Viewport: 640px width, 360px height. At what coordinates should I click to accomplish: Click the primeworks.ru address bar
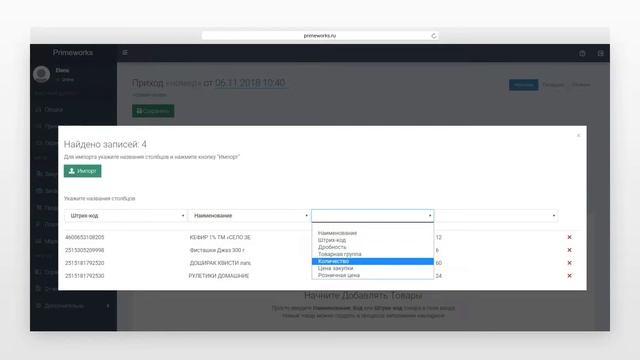click(320, 36)
